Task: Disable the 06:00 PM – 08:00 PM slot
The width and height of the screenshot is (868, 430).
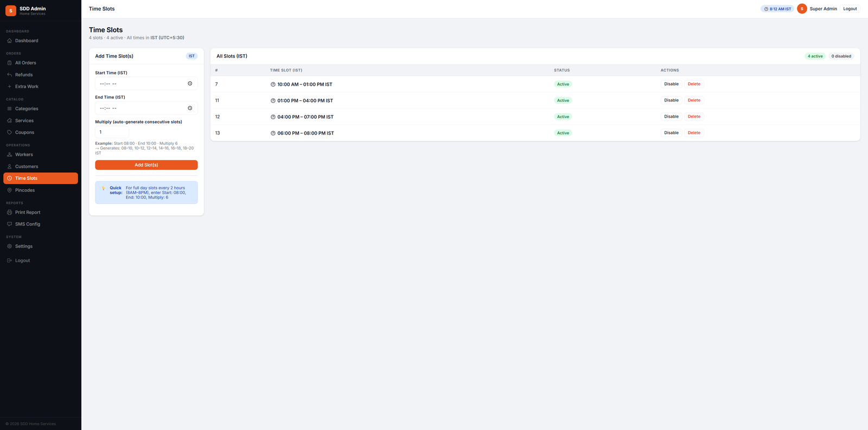Action: (x=671, y=133)
